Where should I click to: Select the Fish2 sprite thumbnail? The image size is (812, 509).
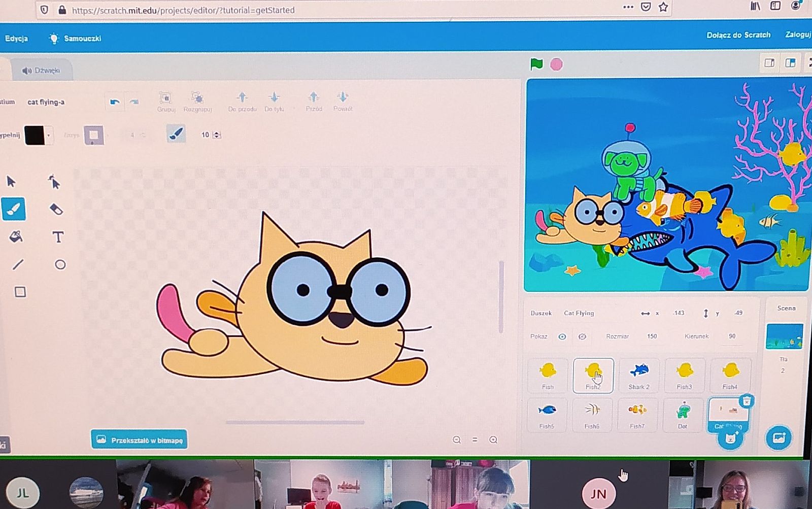(x=593, y=376)
